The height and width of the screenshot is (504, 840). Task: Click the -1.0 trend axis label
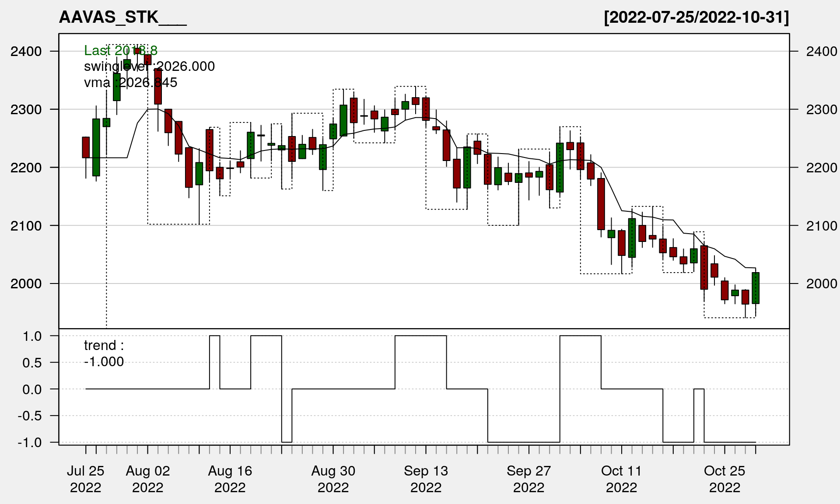coord(30,443)
